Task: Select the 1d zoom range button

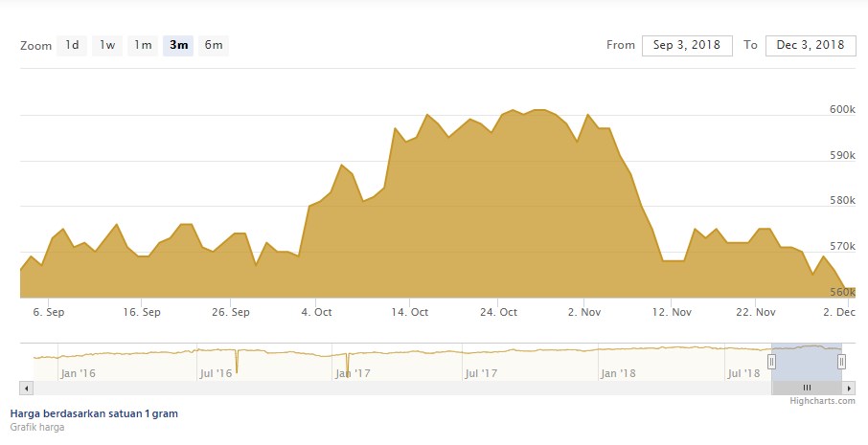Action: [72, 45]
